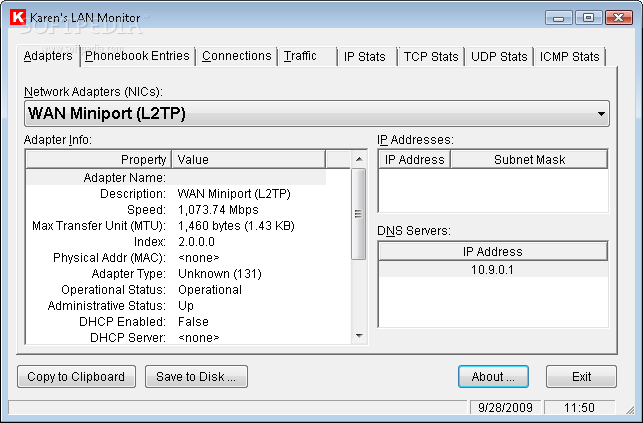Click the Copy to Clipboard button
The width and height of the screenshot is (643, 423).
76,377
